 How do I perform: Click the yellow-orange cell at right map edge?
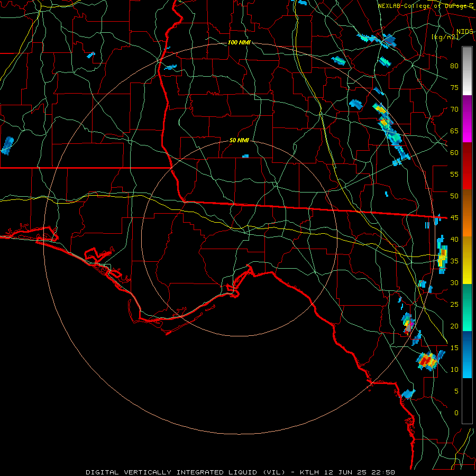[442, 254]
